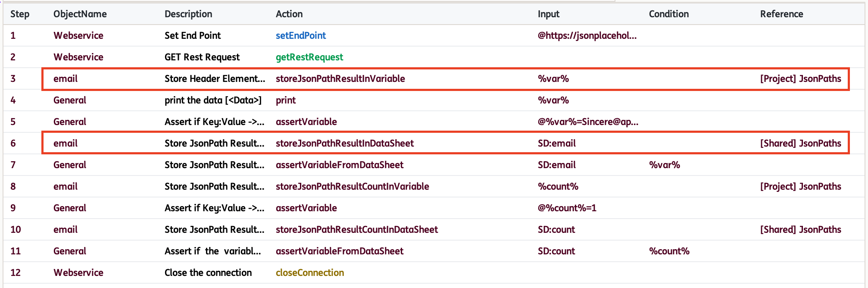Click [Project] JsonPaths reference in step 8
This screenshot has width=868, height=288.
tap(801, 186)
